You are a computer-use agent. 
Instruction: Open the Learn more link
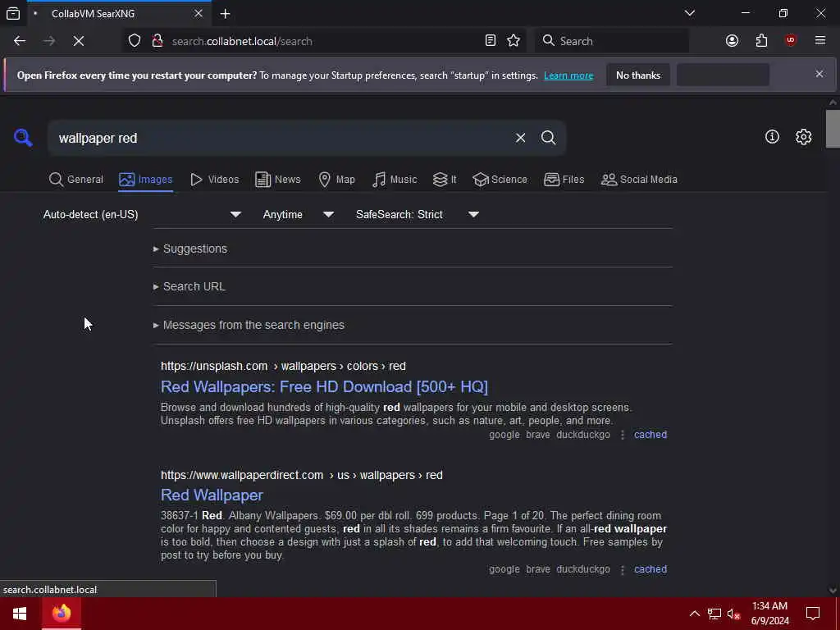coord(568,75)
